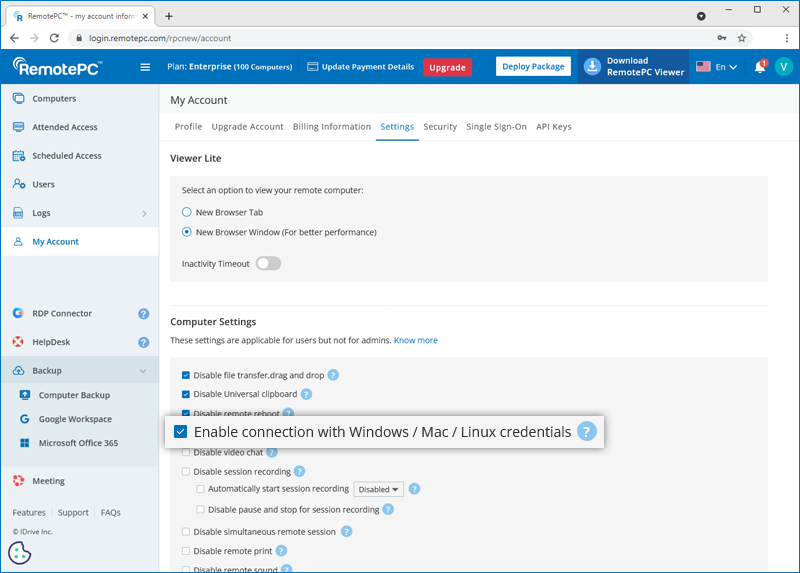Open the Billing Information tab
The height and width of the screenshot is (573, 800).
pyautogui.click(x=332, y=127)
